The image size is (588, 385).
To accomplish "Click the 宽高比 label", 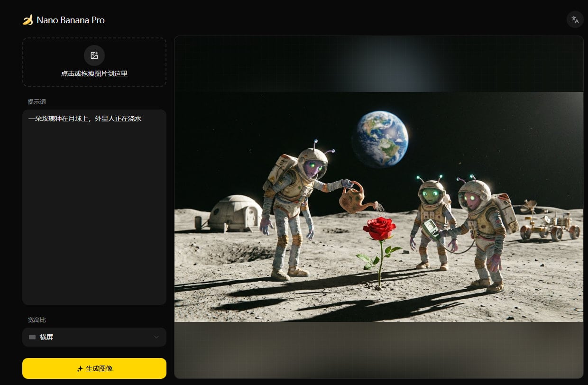I will pos(37,320).
